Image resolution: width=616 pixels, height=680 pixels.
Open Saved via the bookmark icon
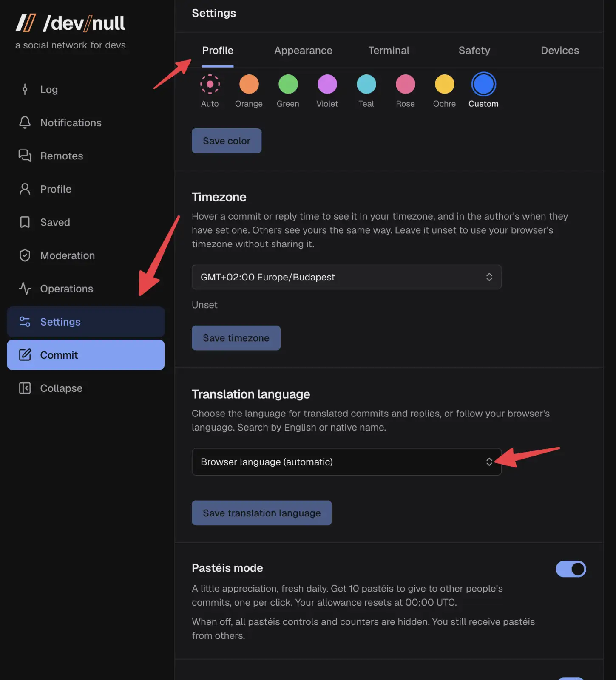(25, 222)
